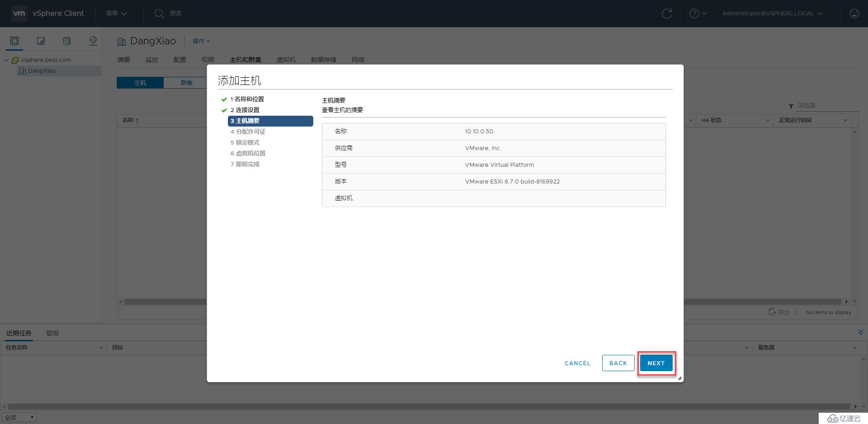Click NEXT in the add host wizard
868x424 pixels.
click(656, 363)
